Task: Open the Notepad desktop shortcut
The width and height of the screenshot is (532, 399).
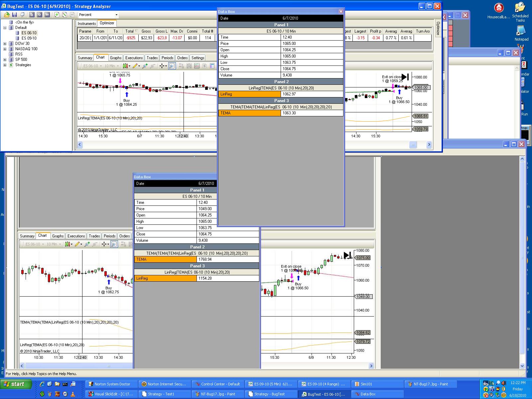Action: tap(521, 33)
